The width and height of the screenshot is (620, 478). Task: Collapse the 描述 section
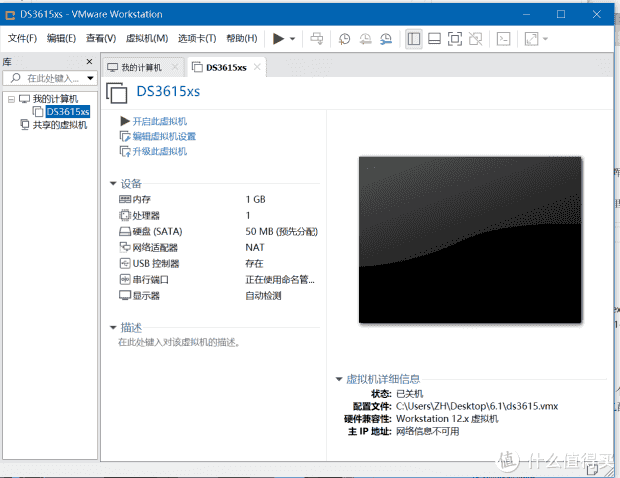(113, 327)
